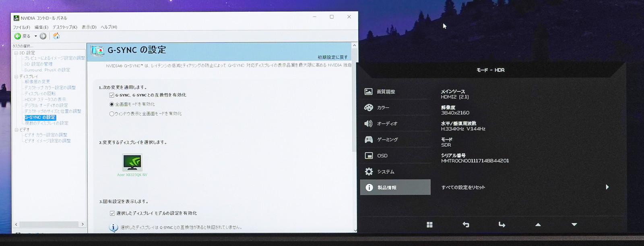Screen dimensions: 644x246
Task: Collapse the 3D 設定 tree node
Action: coord(16,53)
